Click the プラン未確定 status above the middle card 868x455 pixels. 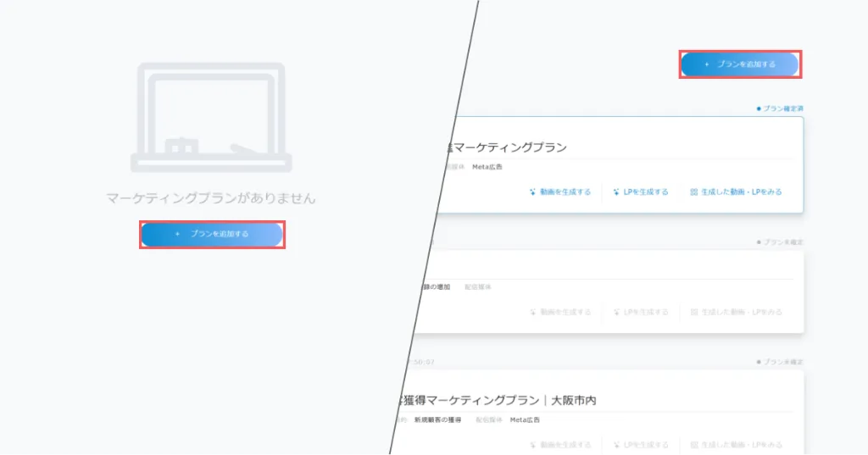[781, 242]
